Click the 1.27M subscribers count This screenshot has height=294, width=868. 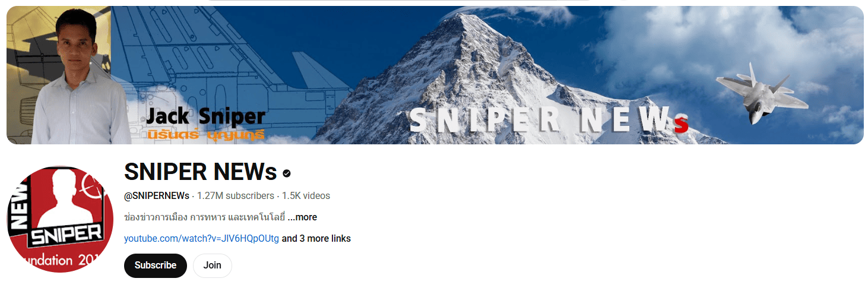point(236,196)
